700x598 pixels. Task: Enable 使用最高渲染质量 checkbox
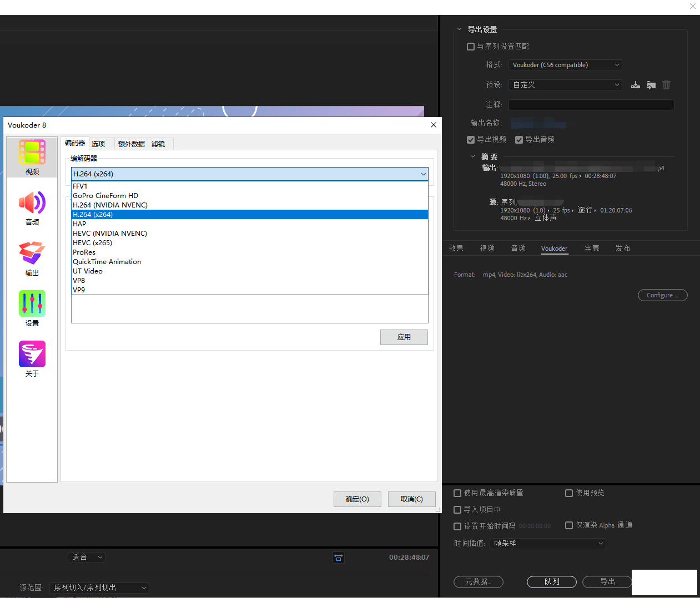pyautogui.click(x=457, y=493)
